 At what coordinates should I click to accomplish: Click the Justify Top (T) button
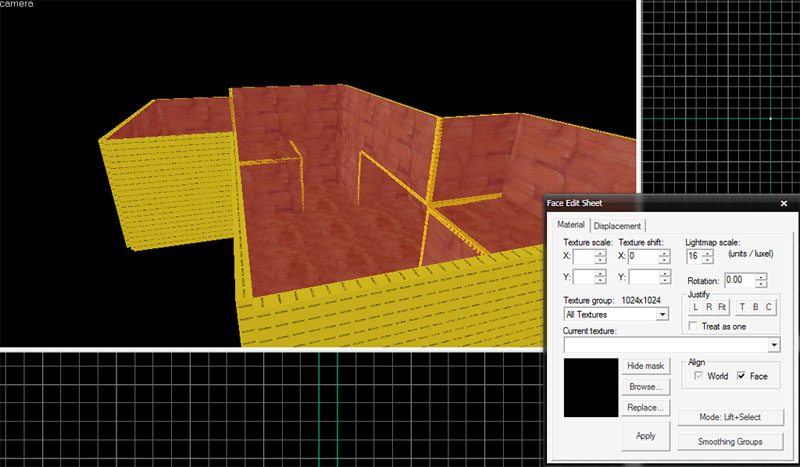pyautogui.click(x=743, y=307)
